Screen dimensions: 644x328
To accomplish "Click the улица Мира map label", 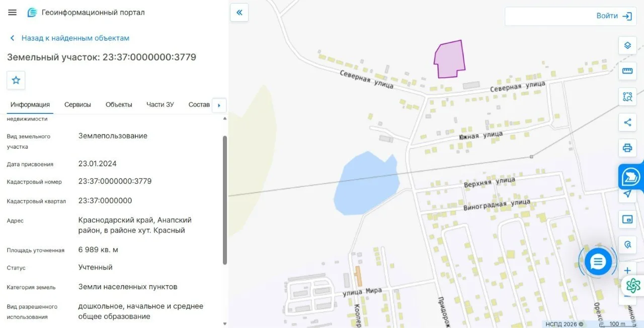I will (362, 292).
